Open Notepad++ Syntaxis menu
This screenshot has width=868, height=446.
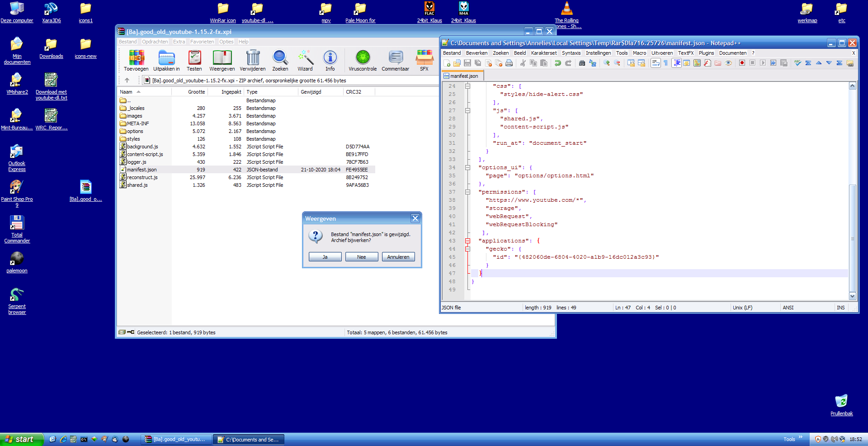pyautogui.click(x=571, y=53)
